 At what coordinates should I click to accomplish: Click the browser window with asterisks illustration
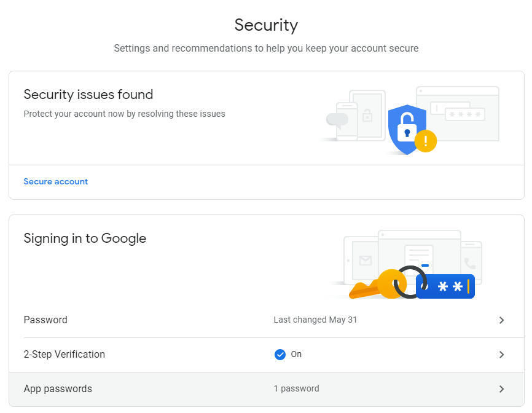pos(458,114)
